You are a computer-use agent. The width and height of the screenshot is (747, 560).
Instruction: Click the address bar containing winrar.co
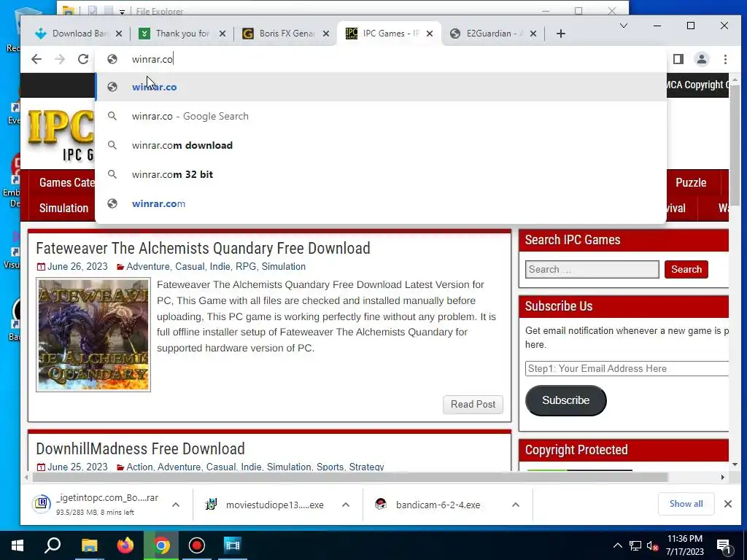pos(381,59)
